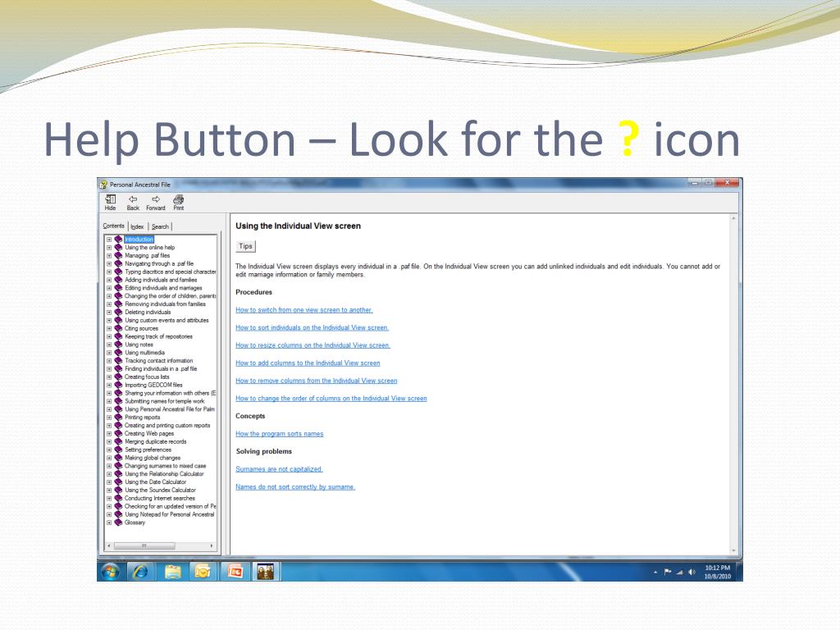Click the Tips button
The width and height of the screenshot is (840, 630).
(245, 246)
